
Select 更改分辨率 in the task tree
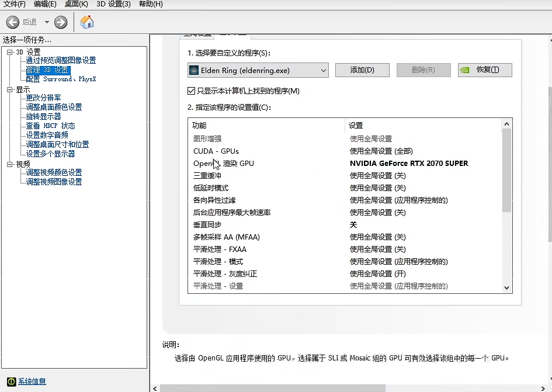[x=43, y=98]
